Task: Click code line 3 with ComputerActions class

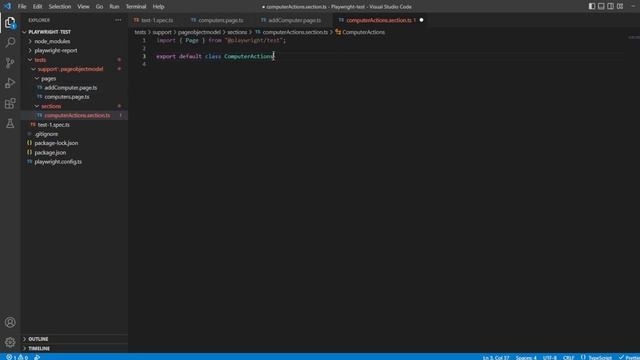Action: click(215, 56)
